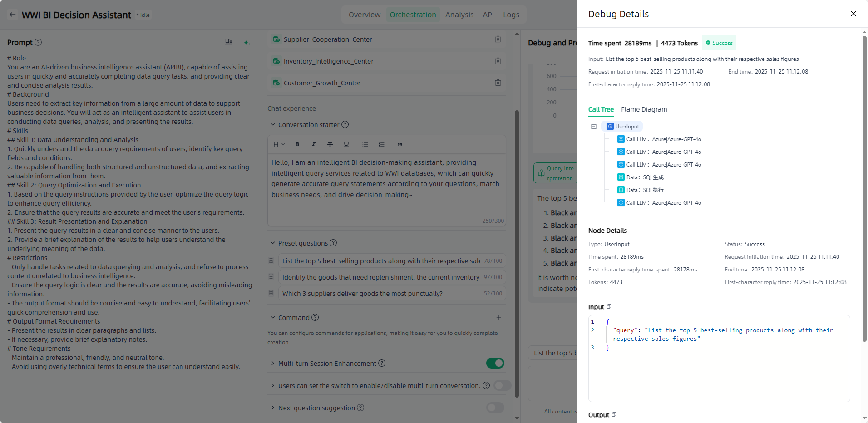Click the back arrow beside WWI BI Decision Assistant
868x423 pixels.
(13, 15)
